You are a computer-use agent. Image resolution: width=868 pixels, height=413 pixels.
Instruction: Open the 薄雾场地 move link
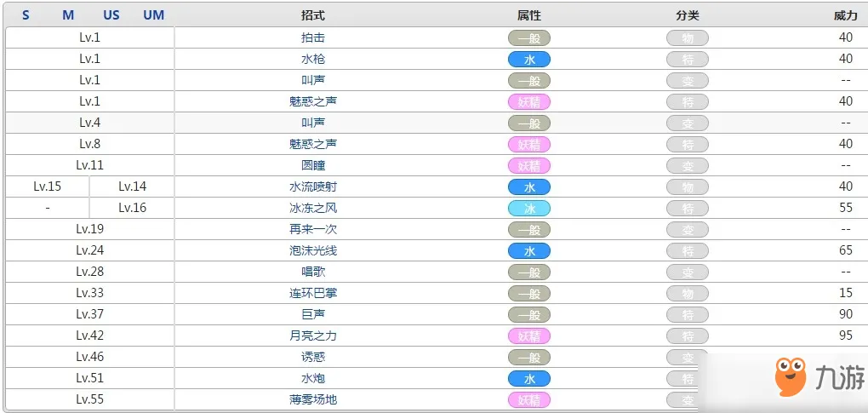[313, 399]
